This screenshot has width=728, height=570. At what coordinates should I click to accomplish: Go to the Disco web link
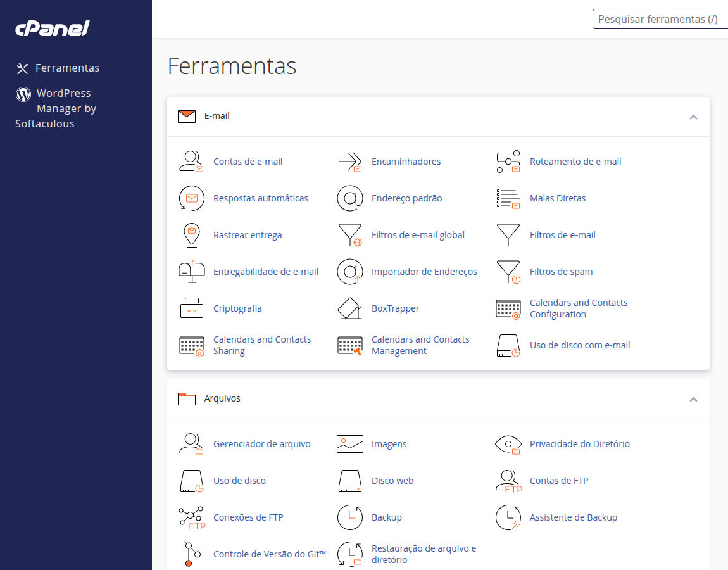tap(392, 481)
